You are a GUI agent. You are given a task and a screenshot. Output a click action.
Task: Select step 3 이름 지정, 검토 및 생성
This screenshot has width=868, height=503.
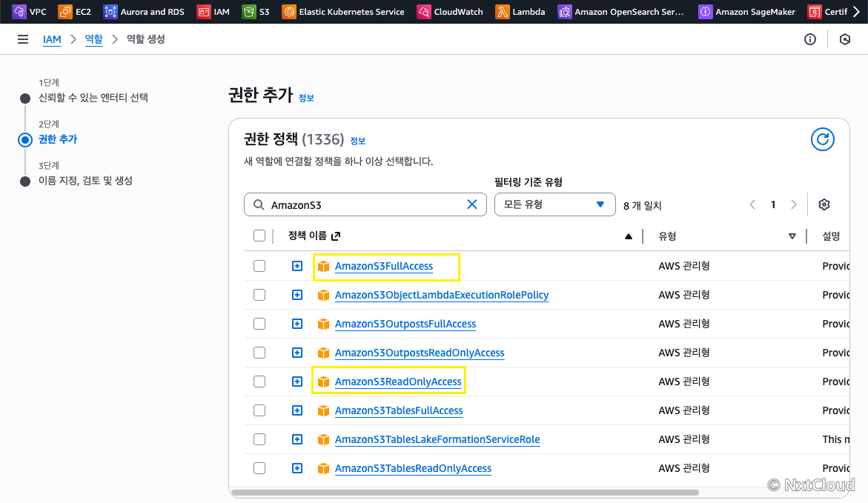[x=85, y=181]
